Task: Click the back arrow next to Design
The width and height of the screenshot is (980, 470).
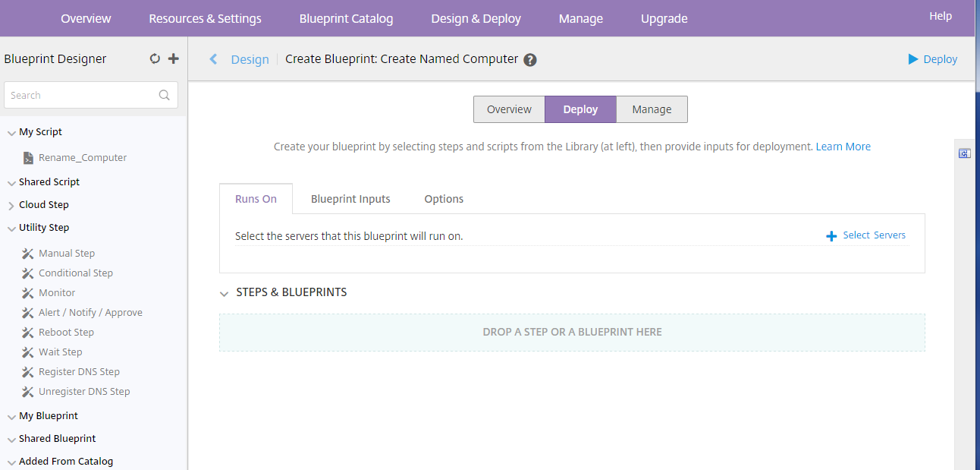Action: coord(213,59)
